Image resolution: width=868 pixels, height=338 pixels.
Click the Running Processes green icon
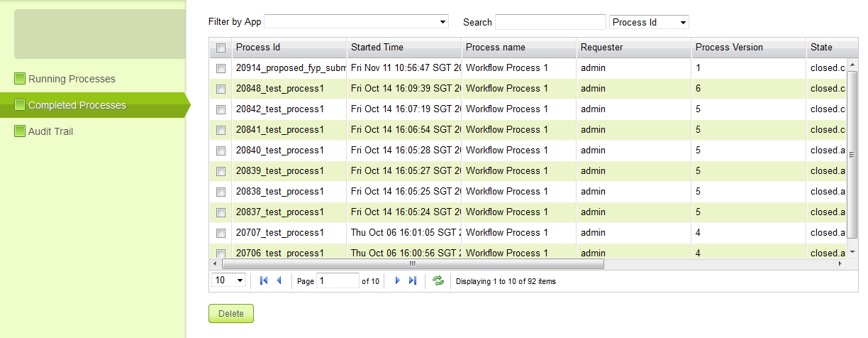tap(20, 79)
